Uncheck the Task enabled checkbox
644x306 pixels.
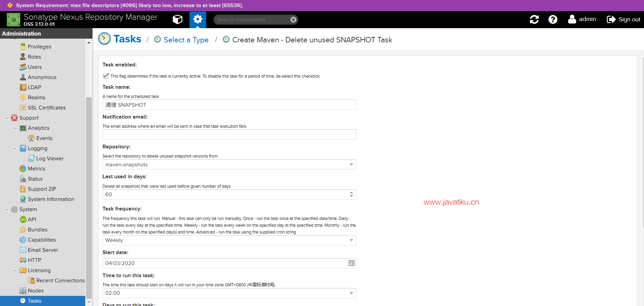pos(106,76)
